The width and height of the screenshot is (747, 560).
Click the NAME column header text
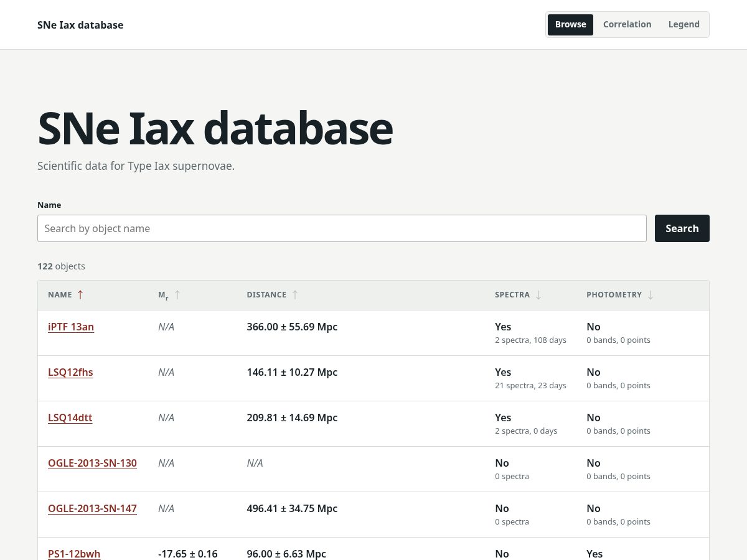60,295
